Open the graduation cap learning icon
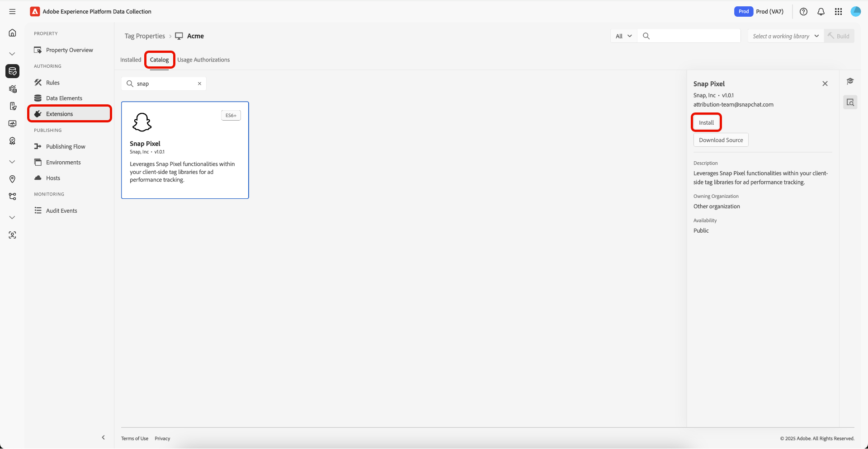Viewport: 868px width, 449px height. pyautogui.click(x=850, y=81)
